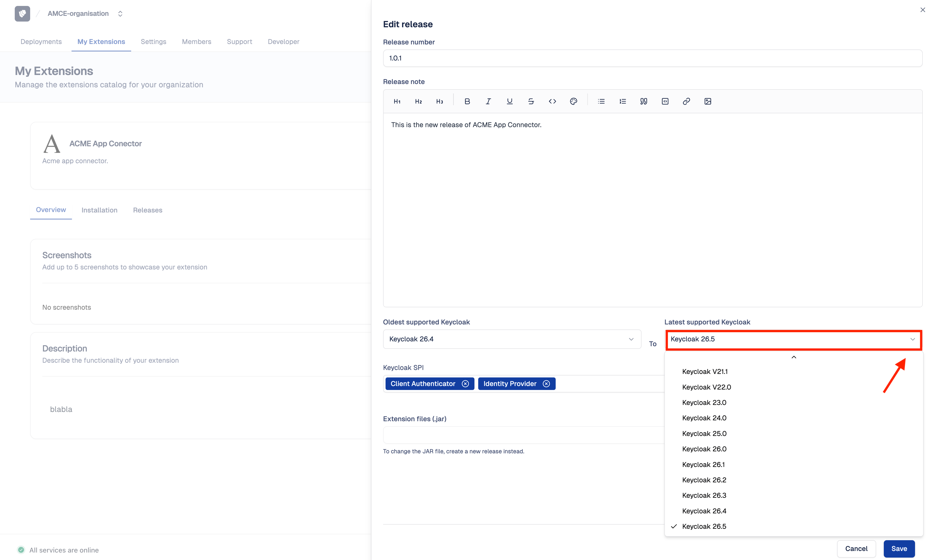
Task: Open the color palette picker in the editor
Action: pos(573,101)
